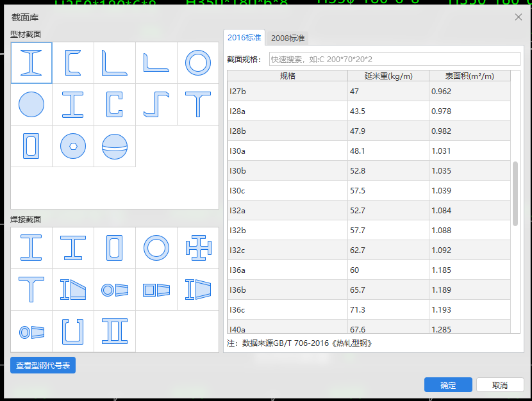
Task: Pick the tapered box section welded icon
Action: tap(156, 290)
